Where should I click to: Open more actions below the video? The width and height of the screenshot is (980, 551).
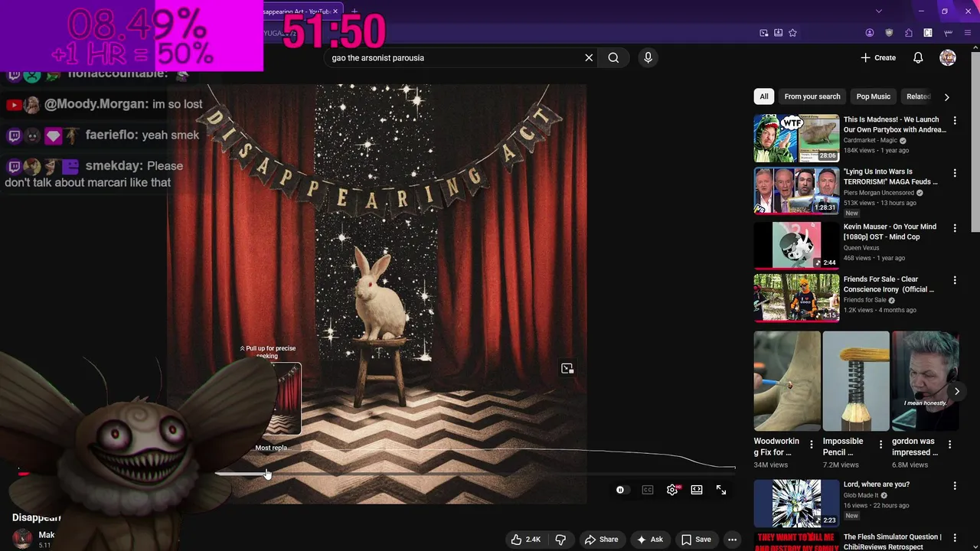click(732, 540)
